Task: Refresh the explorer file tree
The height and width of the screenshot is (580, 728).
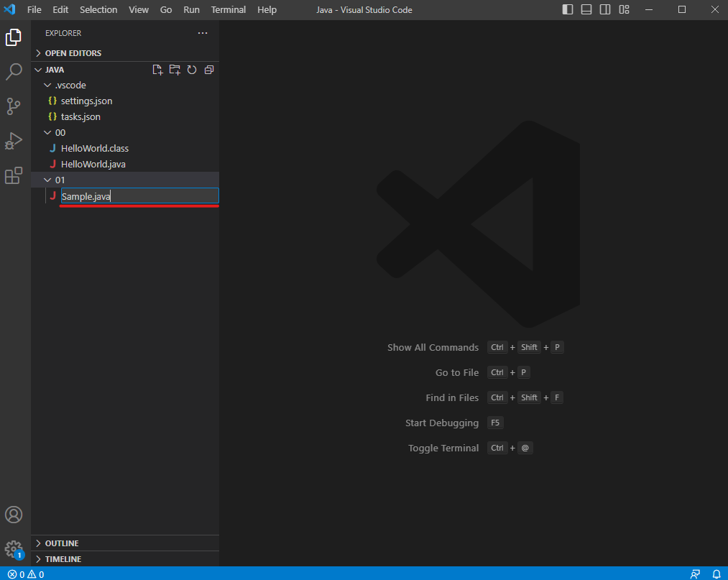Action: [x=192, y=70]
